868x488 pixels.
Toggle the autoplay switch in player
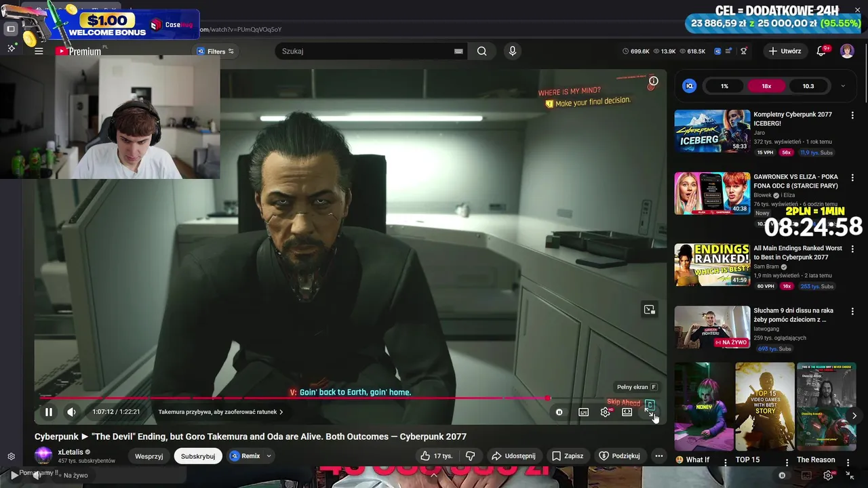(559, 412)
